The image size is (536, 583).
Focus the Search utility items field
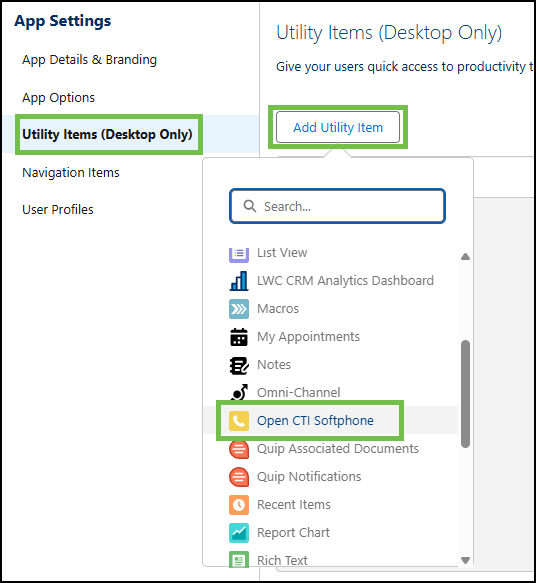click(337, 206)
